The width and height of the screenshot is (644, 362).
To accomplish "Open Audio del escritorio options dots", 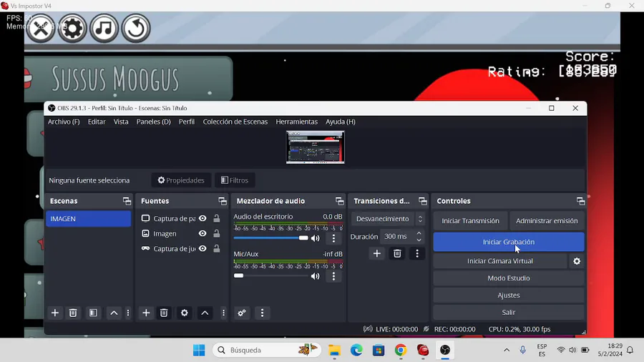I will [x=333, y=238].
